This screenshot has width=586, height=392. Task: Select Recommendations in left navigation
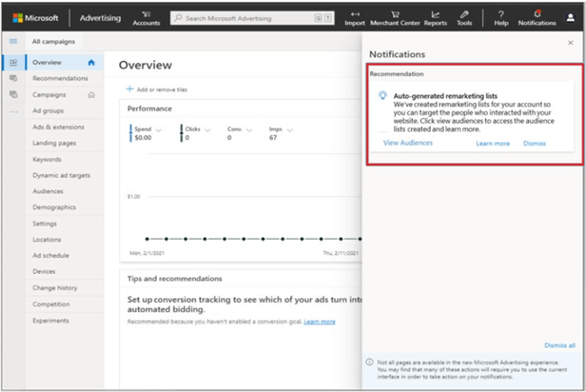[60, 78]
